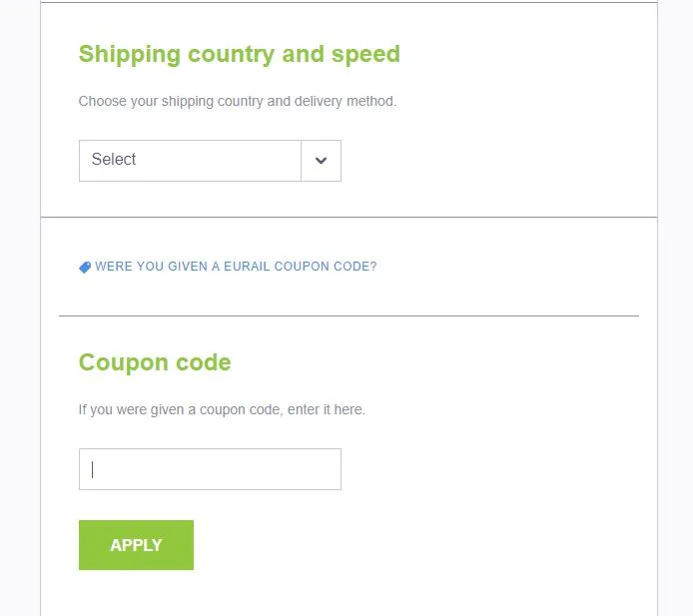
Task: Click divider line below shipping dropdown section
Action: pos(348,217)
